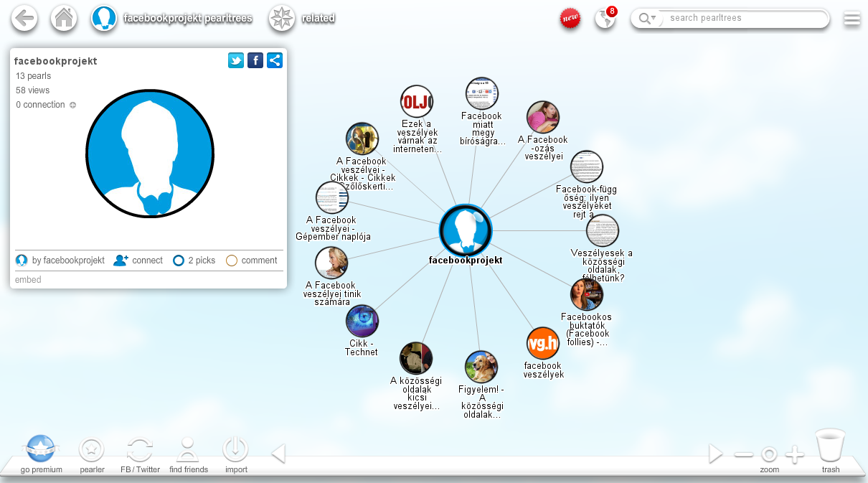
Task: Open the related compass icon
Action: point(282,18)
